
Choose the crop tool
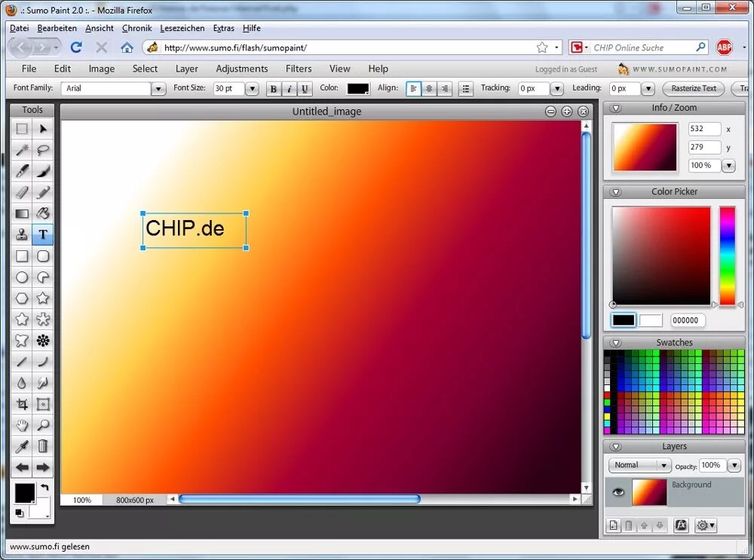(22, 404)
